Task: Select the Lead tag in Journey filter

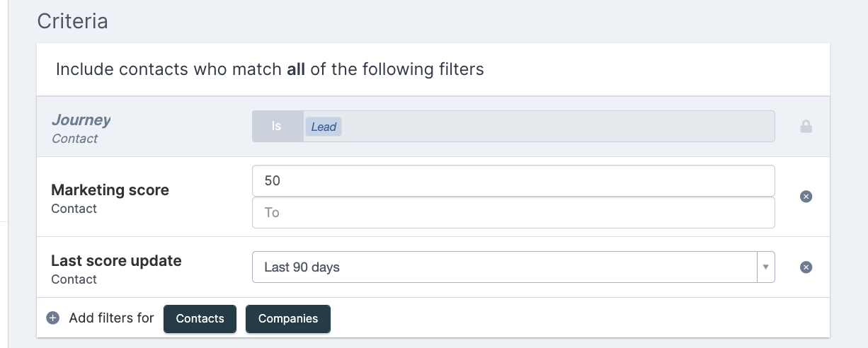Action: (x=324, y=127)
